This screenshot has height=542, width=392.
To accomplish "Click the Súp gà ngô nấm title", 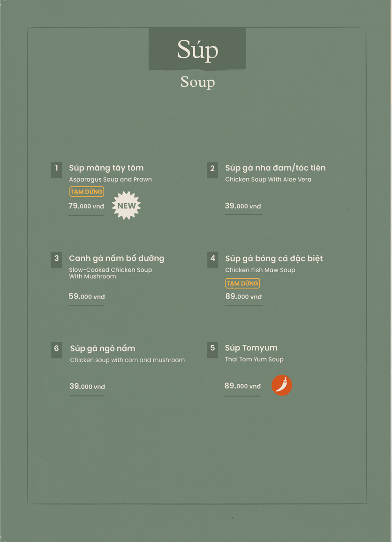I will pos(103,348).
